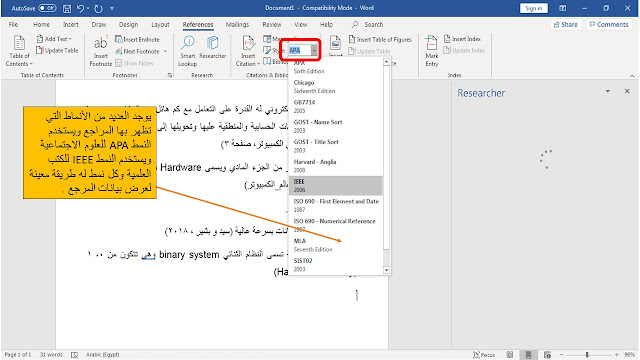Choose ISO 690 - First Element and Date
Image resolution: width=640 pixels, height=360 pixels.
tap(336, 205)
